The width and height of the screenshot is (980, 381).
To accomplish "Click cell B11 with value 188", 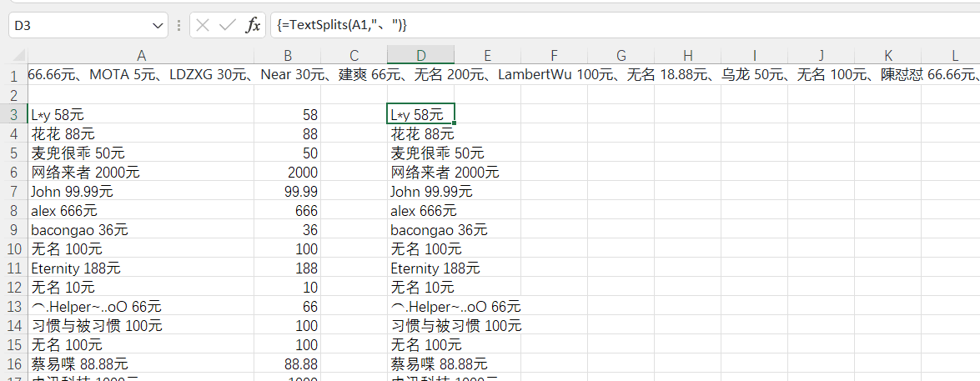I will [288, 268].
